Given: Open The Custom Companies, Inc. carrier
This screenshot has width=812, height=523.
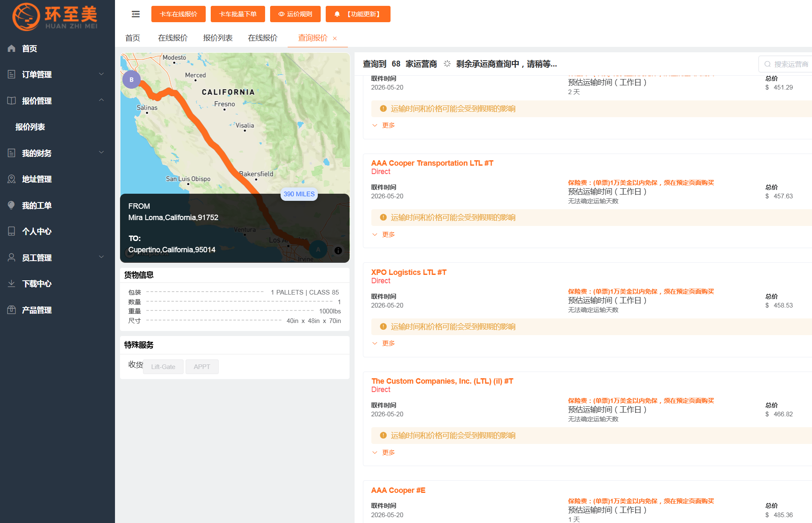Looking at the screenshot, I should 442,381.
